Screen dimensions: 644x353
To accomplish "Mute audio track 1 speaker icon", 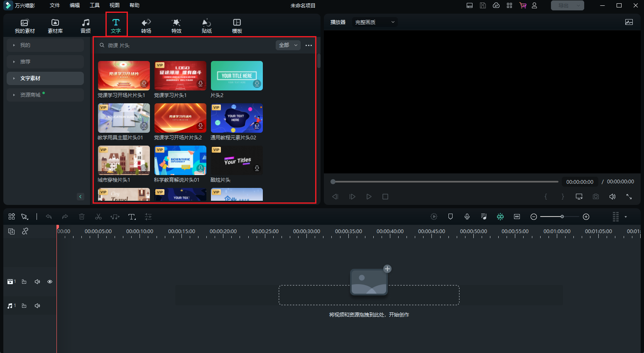I will (x=37, y=306).
